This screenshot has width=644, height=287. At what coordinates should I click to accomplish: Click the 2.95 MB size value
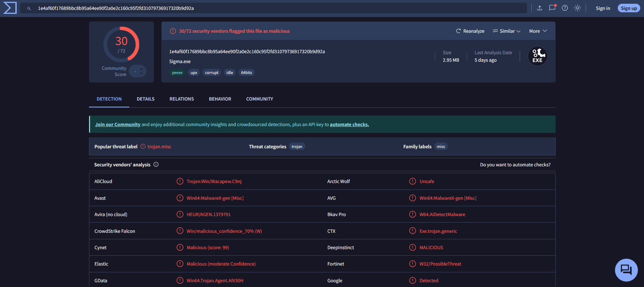coord(451,60)
